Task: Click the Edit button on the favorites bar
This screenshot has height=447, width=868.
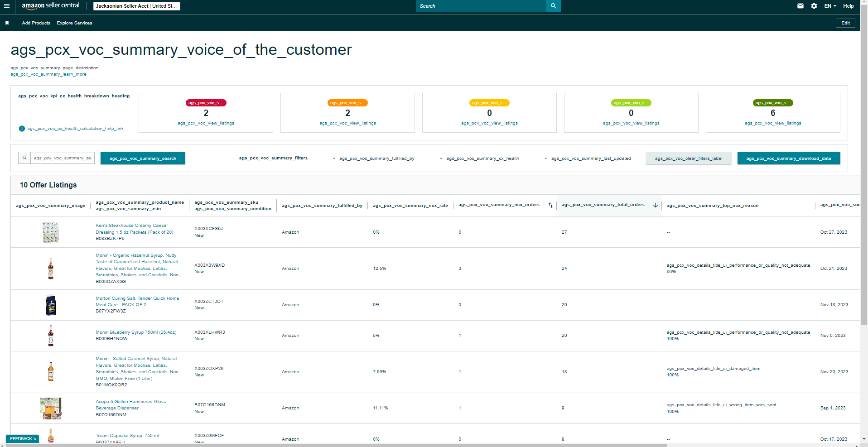Action: point(845,23)
